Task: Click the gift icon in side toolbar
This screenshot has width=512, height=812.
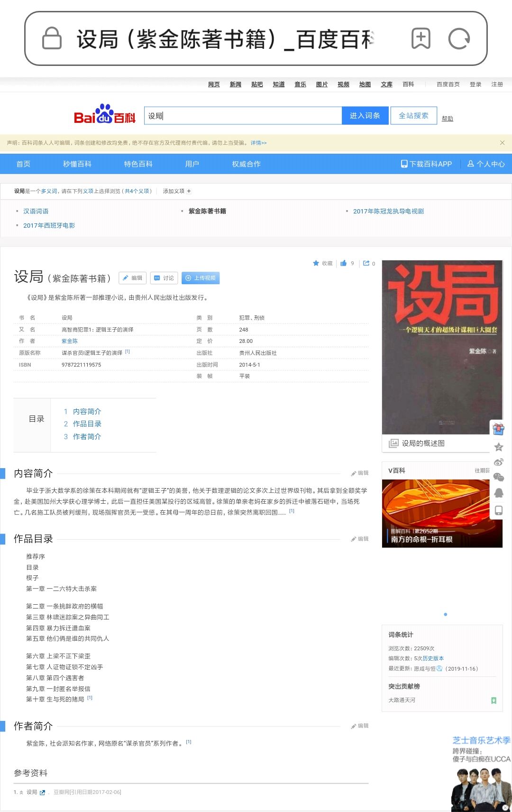Action: click(498, 429)
